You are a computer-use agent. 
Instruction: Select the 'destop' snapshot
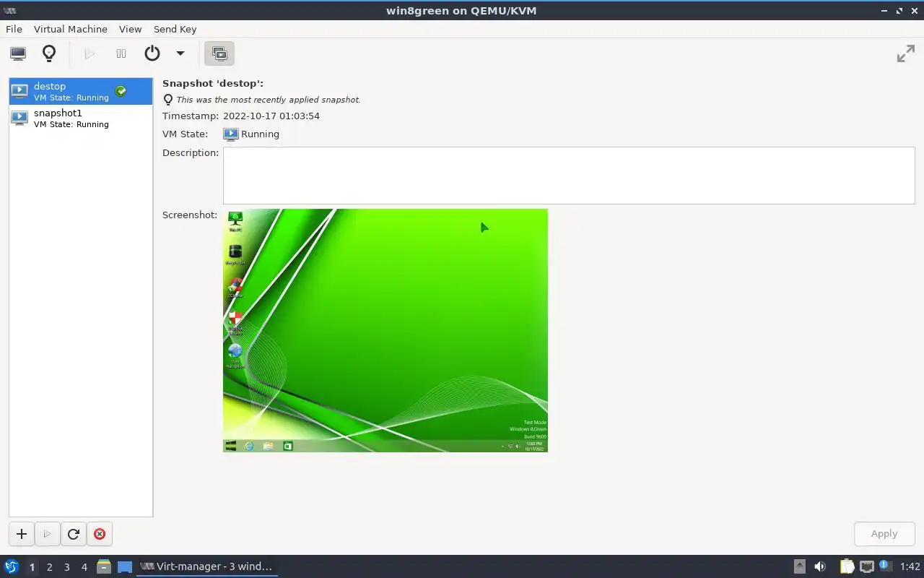tap(81, 91)
